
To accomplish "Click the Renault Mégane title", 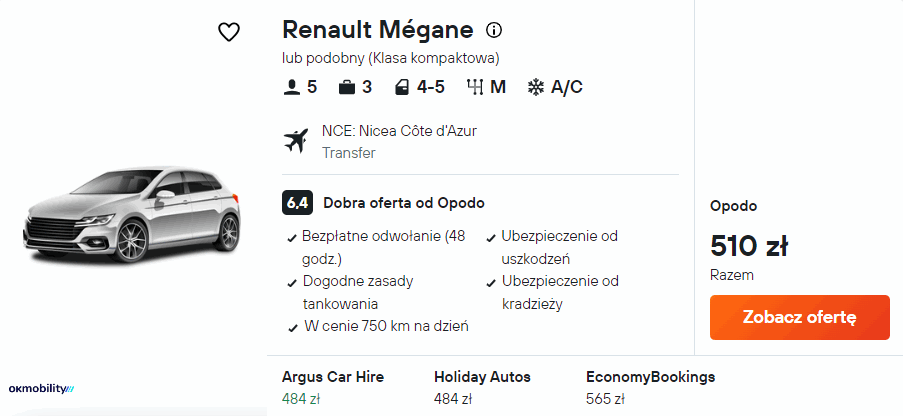I will pyautogui.click(x=379, y=30).
